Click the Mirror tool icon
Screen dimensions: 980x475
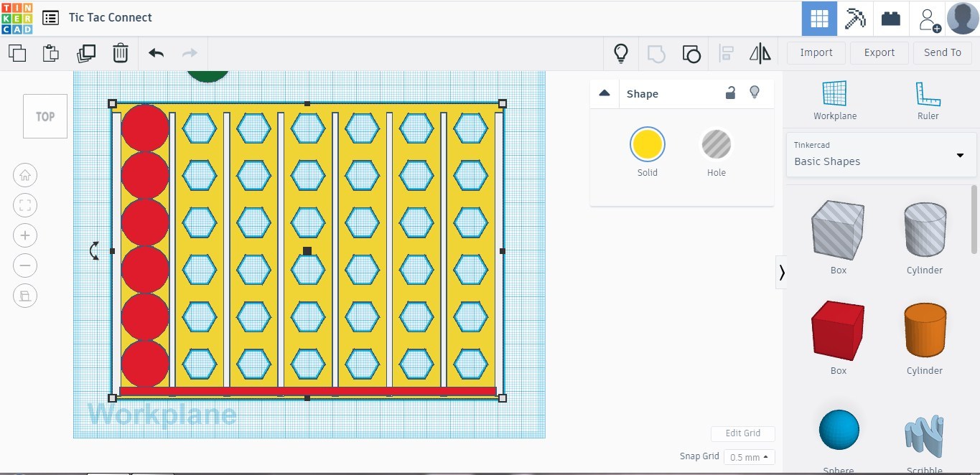point(760,53)
